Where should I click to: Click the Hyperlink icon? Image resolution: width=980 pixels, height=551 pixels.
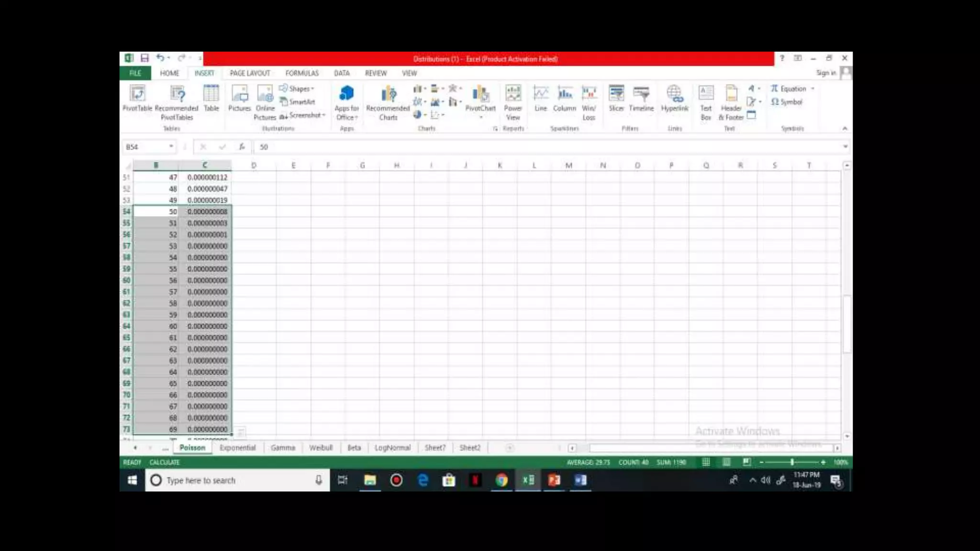tap(674, 94)
